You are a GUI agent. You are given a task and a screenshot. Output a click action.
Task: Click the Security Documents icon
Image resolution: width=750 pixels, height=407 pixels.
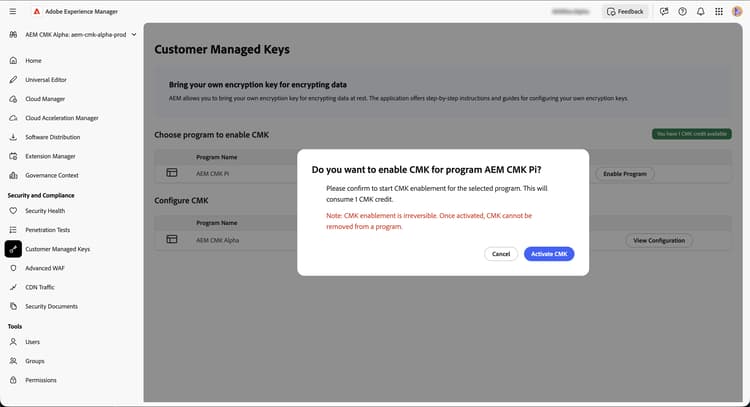[13, 307]
